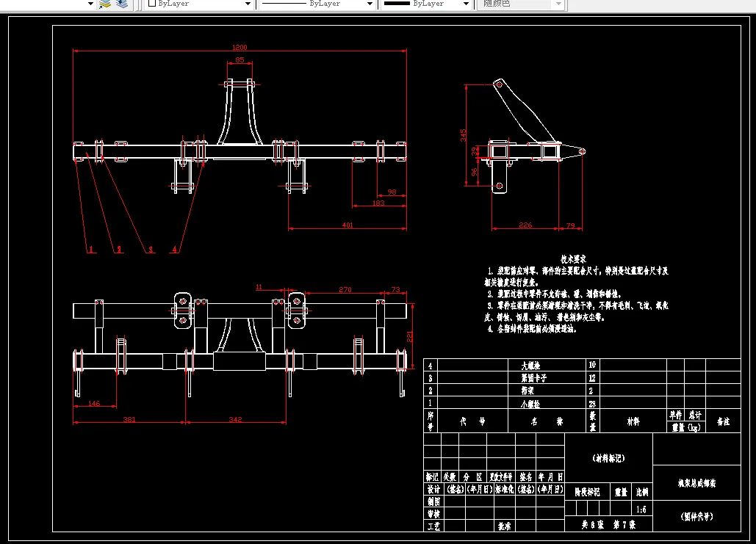The image size is (756, 544).
Task: Select the (材料标记) title block cell
Action: point(608,458)
